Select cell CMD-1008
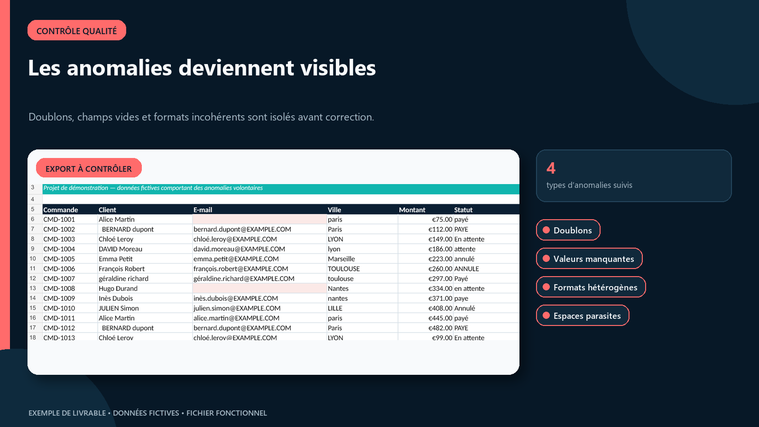 point(70,288)
